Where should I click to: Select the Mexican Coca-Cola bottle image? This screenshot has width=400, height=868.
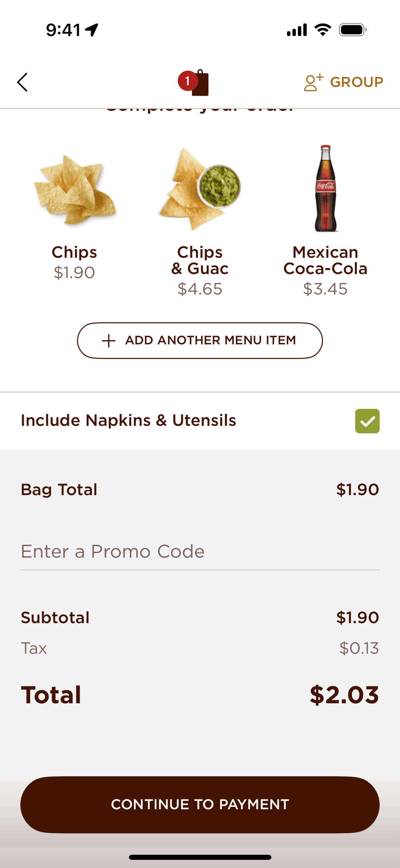[325, 188]
